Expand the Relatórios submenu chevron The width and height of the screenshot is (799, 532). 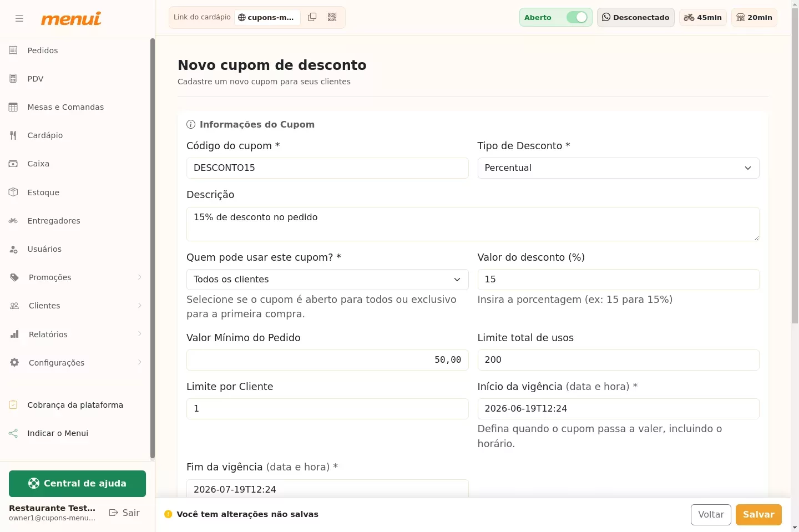point(140,334)
